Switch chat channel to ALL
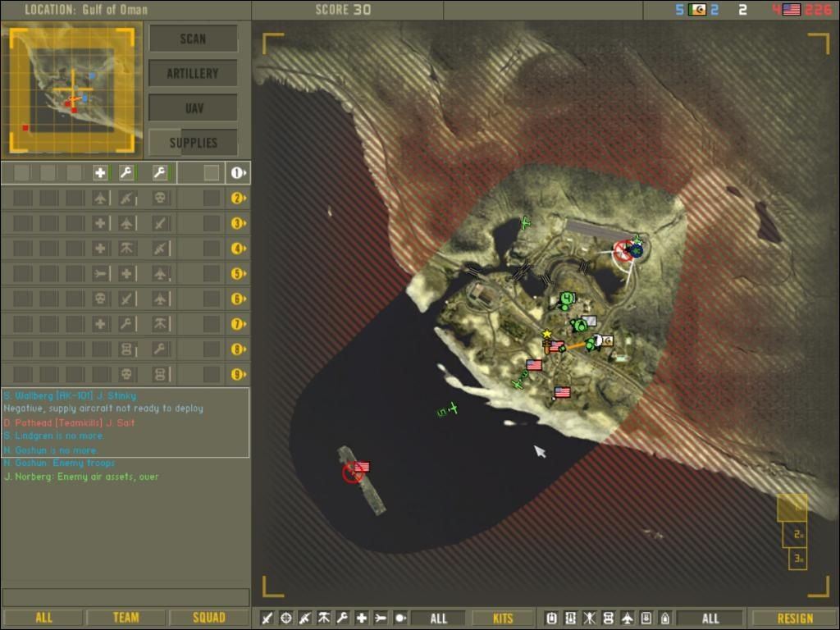Screen dimensions: 840x630 (x=43, y=618)
